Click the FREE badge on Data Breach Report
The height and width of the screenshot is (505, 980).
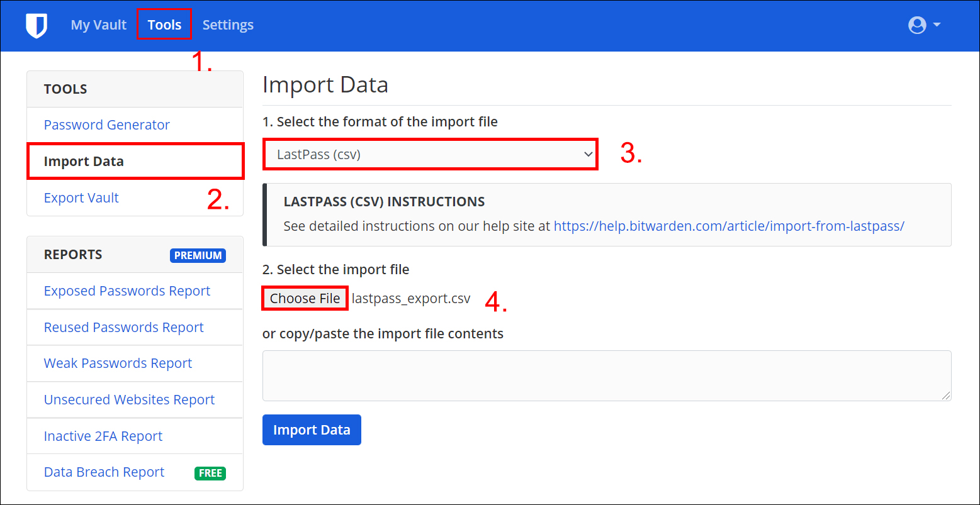(x=210, y=473)
